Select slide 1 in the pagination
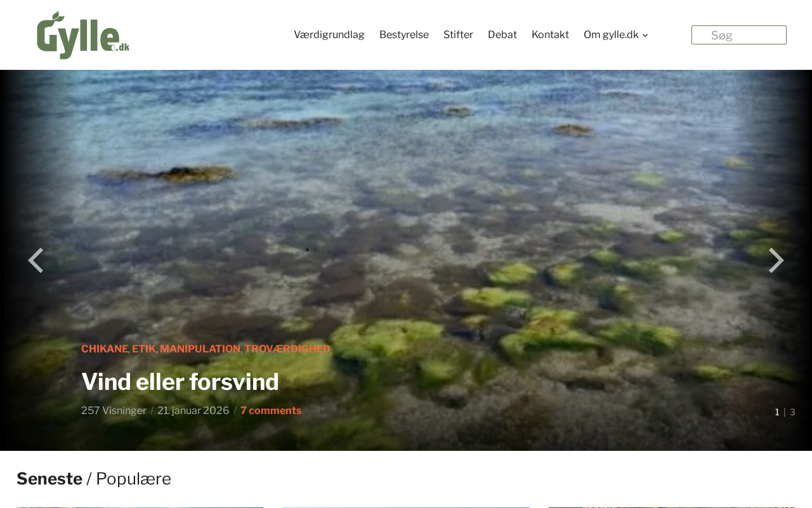The width and height of the screenshot is (812, 508). (777, 412)
